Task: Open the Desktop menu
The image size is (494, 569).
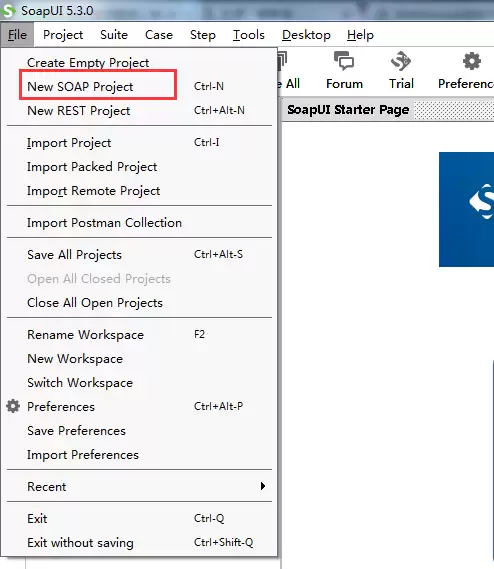Action: (306, 35)
